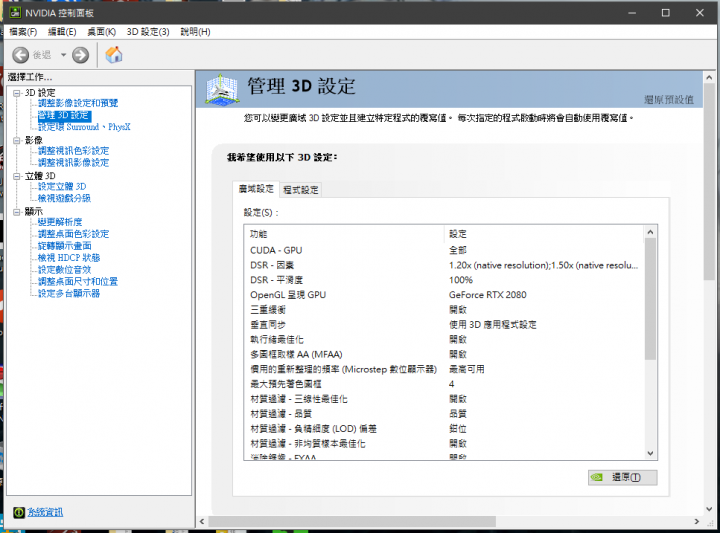Select the OpenGL 呈現 GPU row
The height and width of the screenshot is (533, 720).
[x=444, y=295]
